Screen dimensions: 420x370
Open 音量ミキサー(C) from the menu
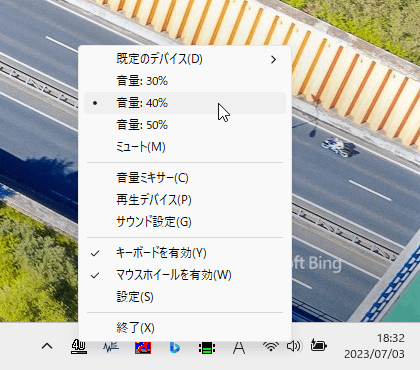(x=185, y=178)
